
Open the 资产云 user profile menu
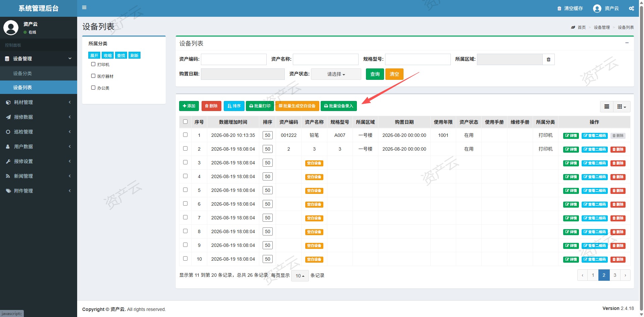point(606,8)
